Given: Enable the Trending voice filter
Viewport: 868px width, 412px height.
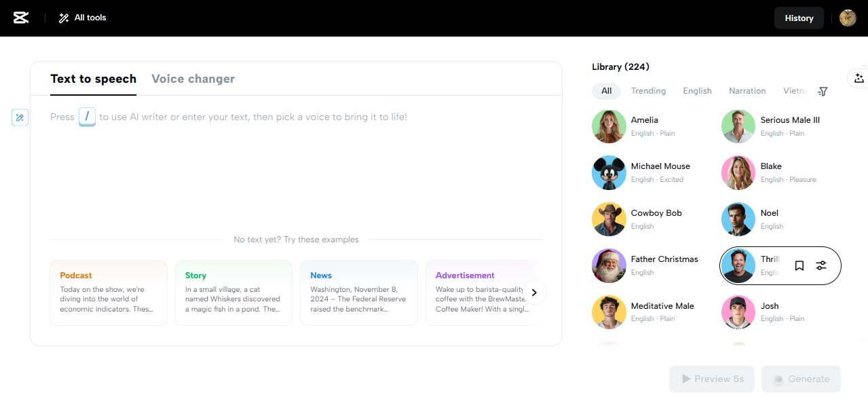Looking at the screenshot, I should (x=648, y=91).
